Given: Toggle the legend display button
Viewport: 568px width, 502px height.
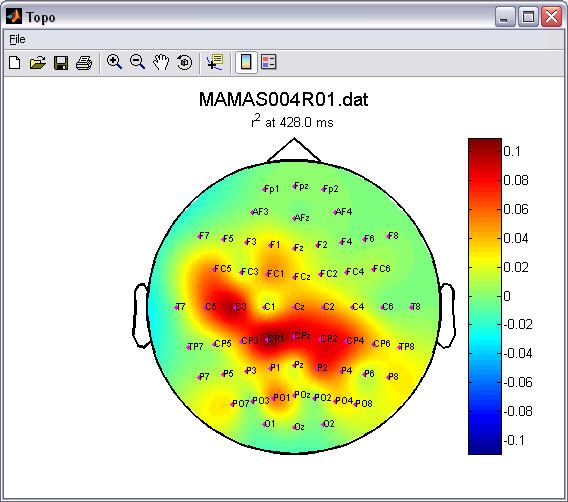Looking at the screenshot, I should click(269, 62).
